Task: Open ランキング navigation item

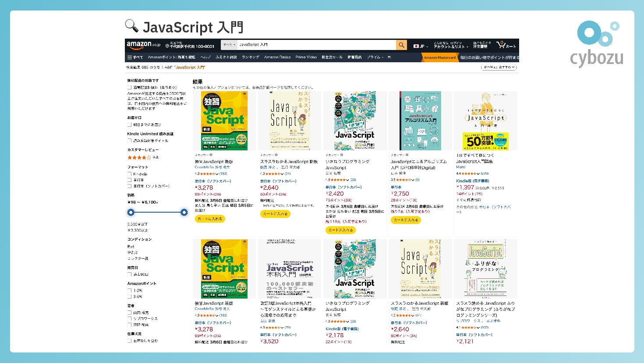Action: 251,57
